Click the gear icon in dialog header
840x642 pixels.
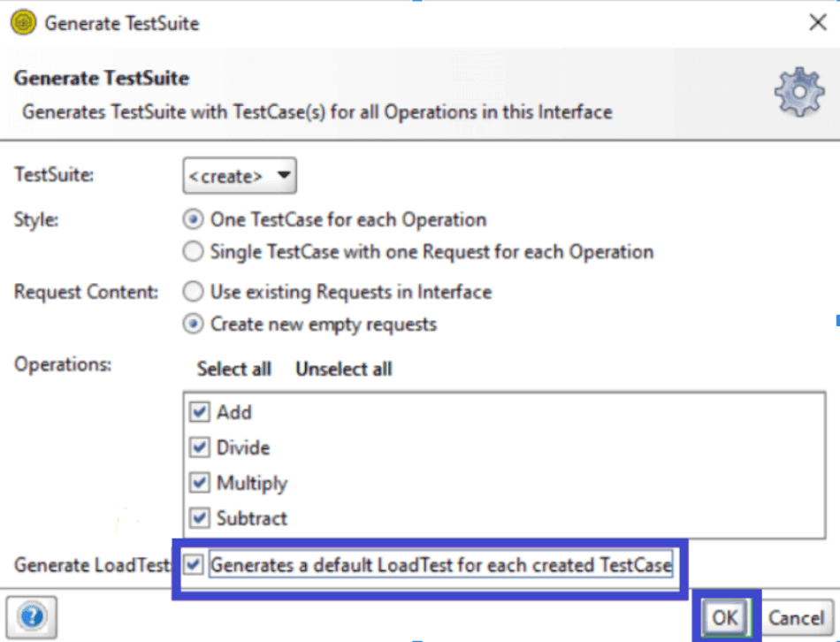click(x=798, y=91)
